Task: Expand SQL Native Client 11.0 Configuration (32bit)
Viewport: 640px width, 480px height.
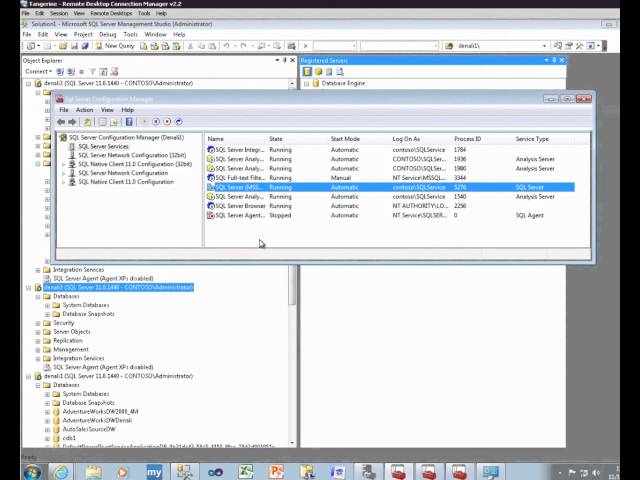Action: click(63, 164)
